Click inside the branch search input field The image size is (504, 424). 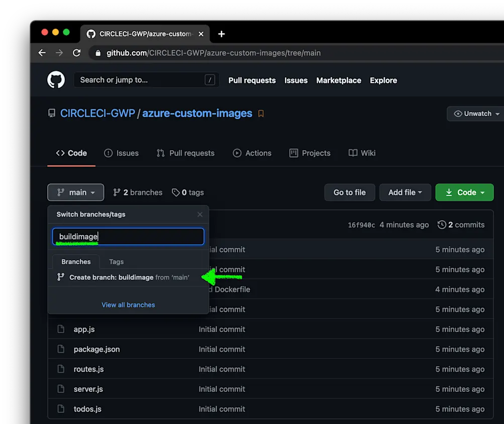coord(128,236)
